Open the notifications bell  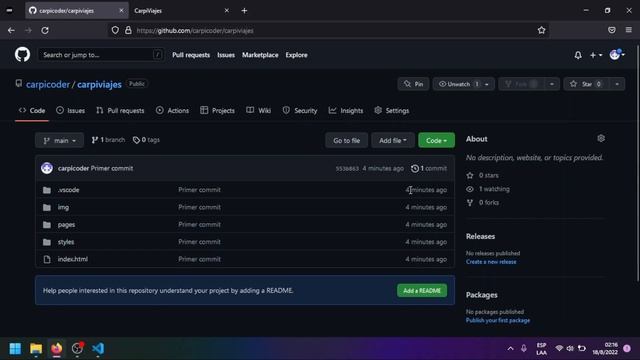(x=578, y=55)
